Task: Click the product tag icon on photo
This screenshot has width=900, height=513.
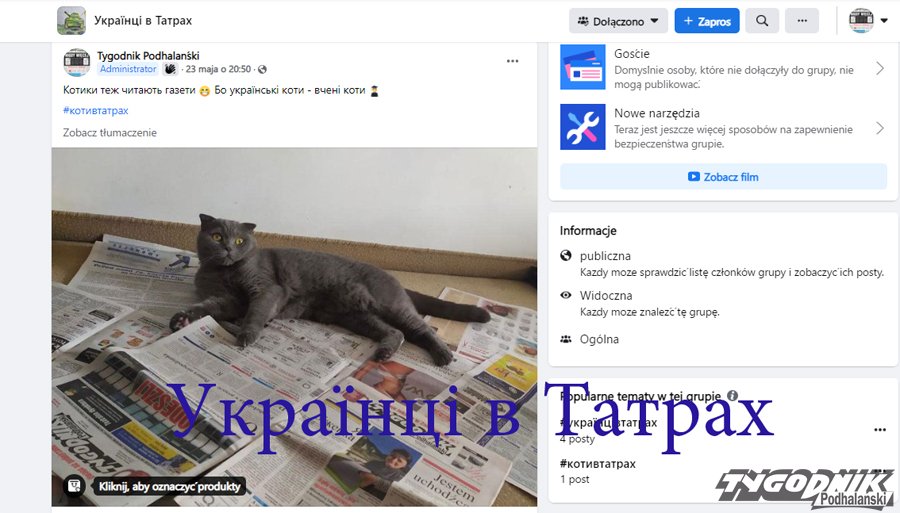Action: coord(73,486)
